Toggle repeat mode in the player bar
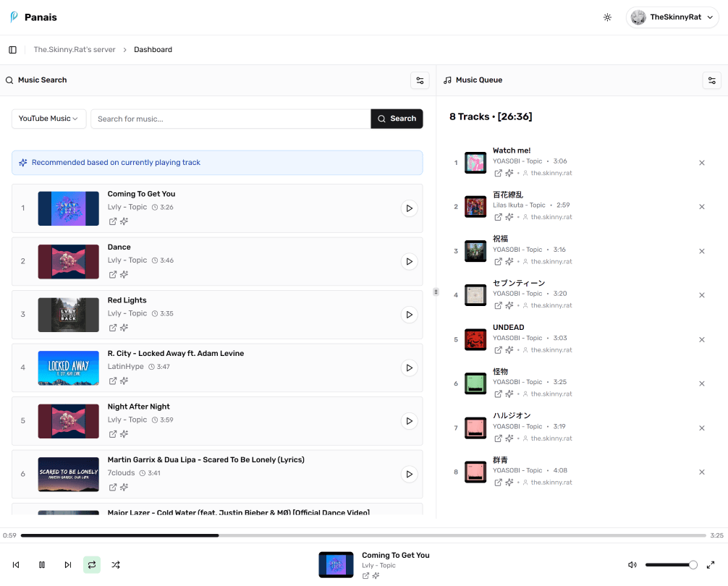The width and height of the screenshot is (728, 586). click(x=91, y=564)
